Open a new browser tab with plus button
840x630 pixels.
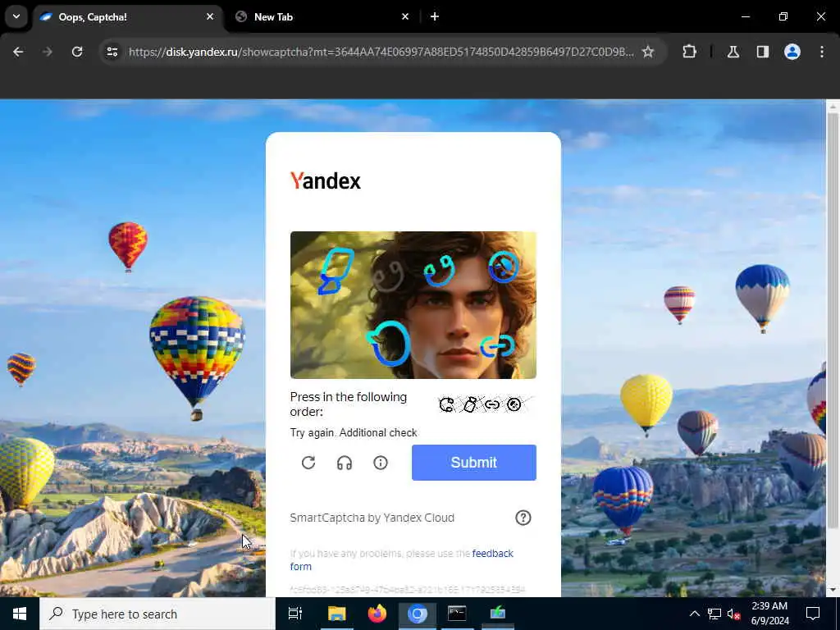coord(435,16)
